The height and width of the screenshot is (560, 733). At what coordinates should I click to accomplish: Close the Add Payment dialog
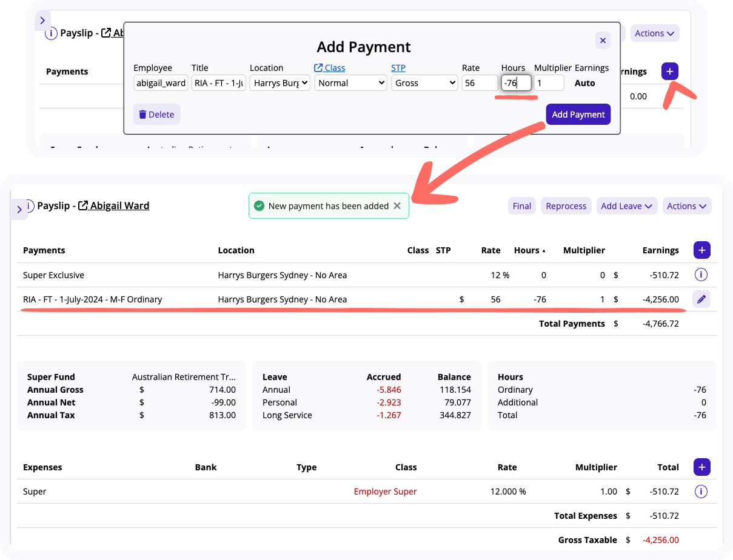(x=603, y=41)
